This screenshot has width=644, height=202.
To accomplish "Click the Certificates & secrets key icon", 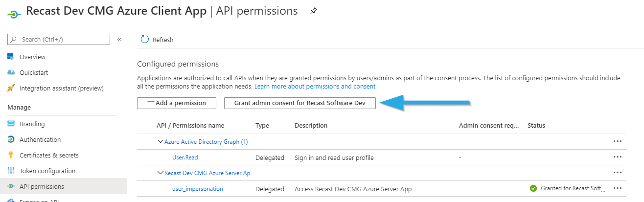I will point(11,155).
